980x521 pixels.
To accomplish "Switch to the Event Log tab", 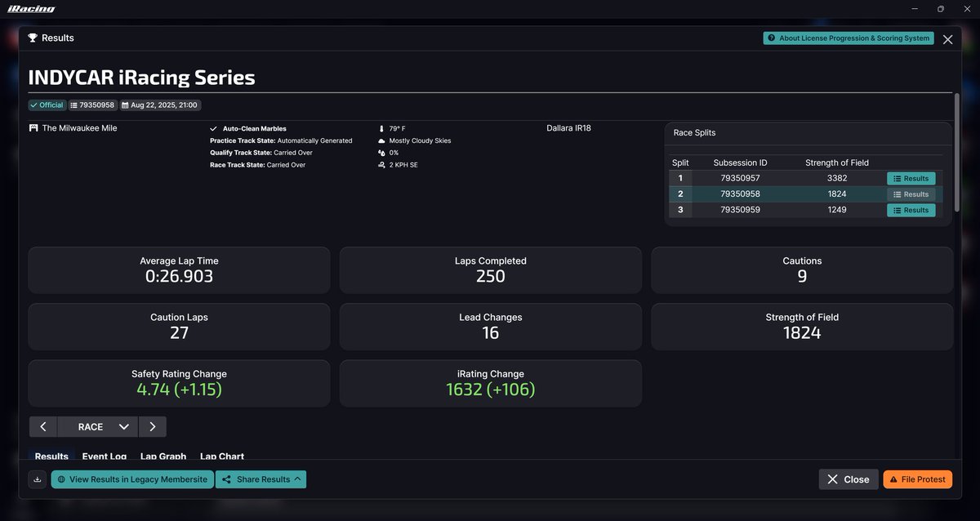I will 105,456.
